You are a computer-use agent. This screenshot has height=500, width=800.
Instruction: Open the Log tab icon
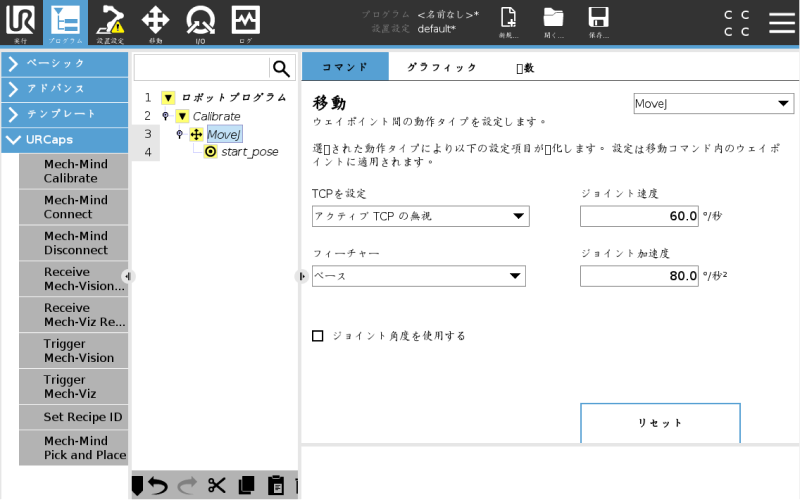tap(245, 22)
